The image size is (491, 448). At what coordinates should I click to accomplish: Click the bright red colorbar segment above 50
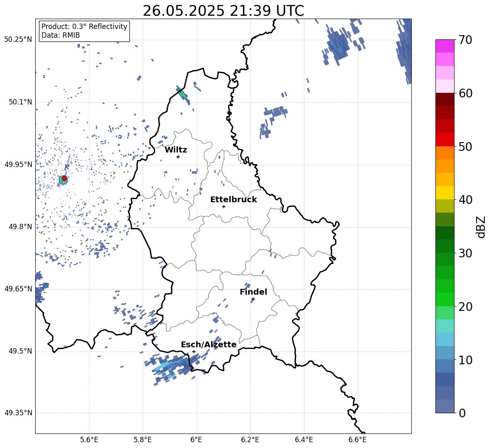(445, 140)
